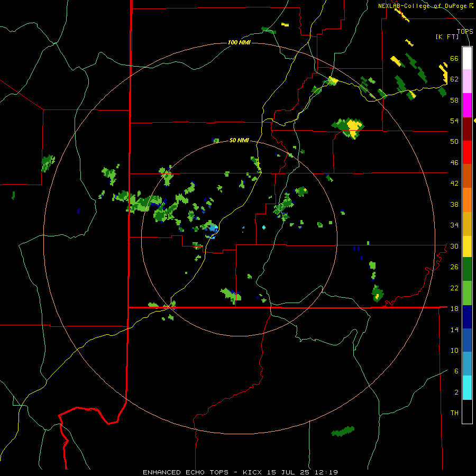Click the cyan legend swatch

coord(467,388)
